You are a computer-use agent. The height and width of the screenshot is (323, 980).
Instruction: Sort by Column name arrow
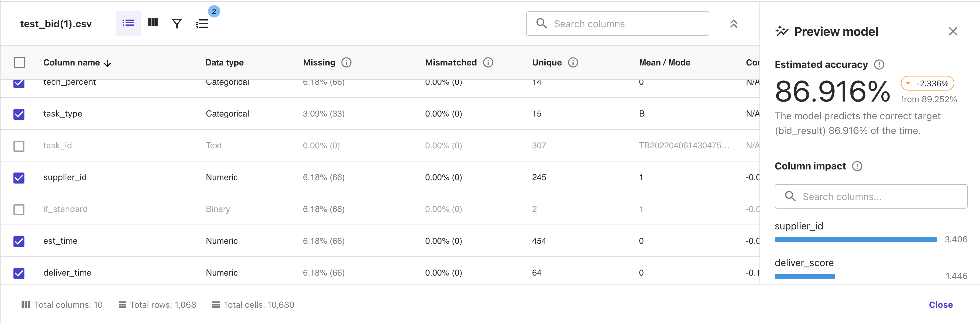[108, 63]
